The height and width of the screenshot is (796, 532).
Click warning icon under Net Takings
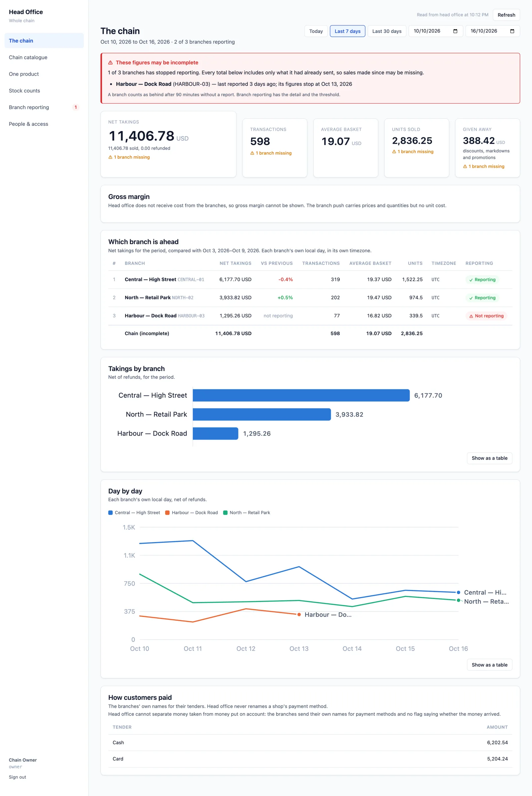(110, 157)
